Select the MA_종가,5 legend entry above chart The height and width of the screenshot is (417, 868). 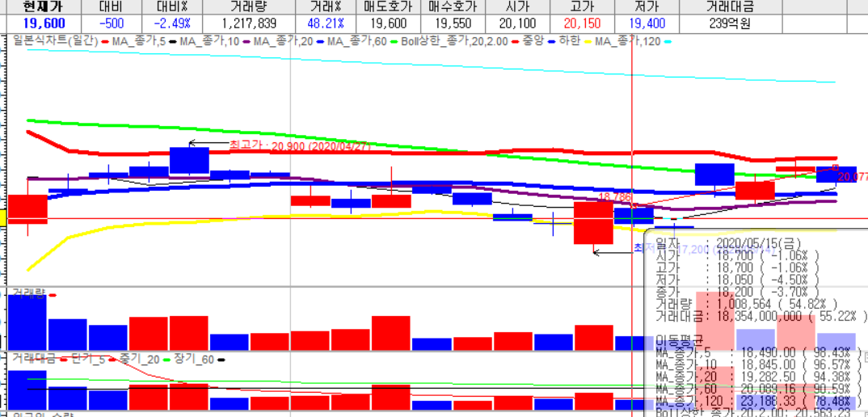[x=138, y=41]
